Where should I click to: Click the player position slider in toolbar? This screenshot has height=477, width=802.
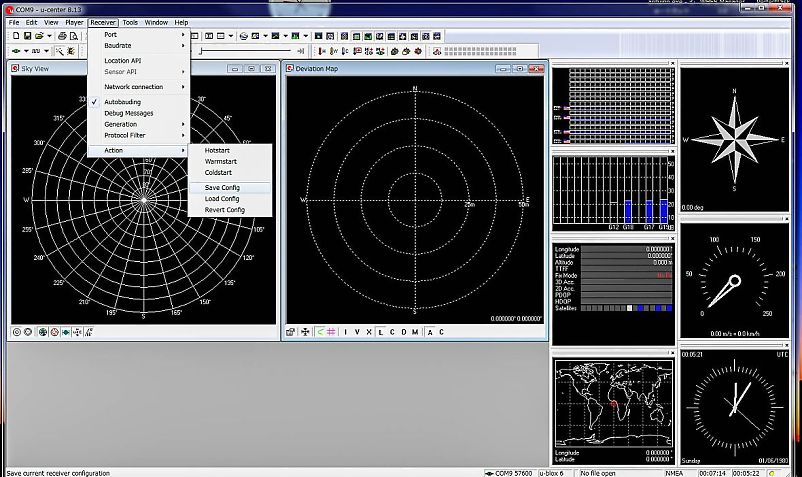click(x=247, y=51)
